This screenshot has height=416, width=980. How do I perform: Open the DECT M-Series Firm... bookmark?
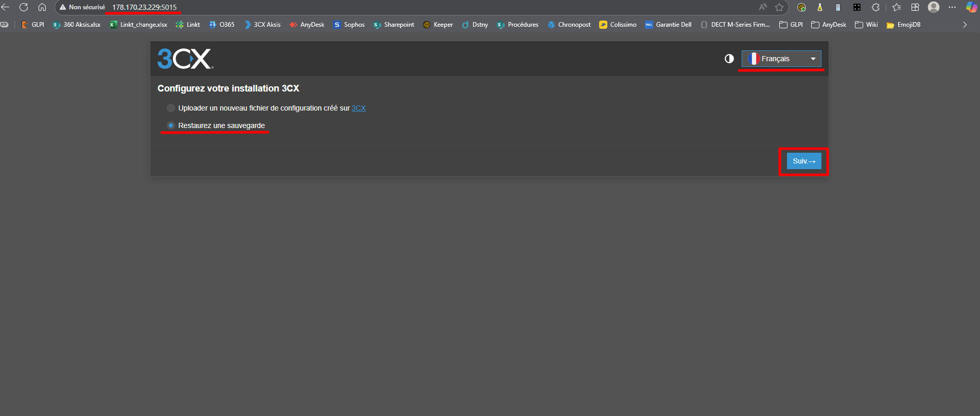pyautogui.click(x=735, y=25)
